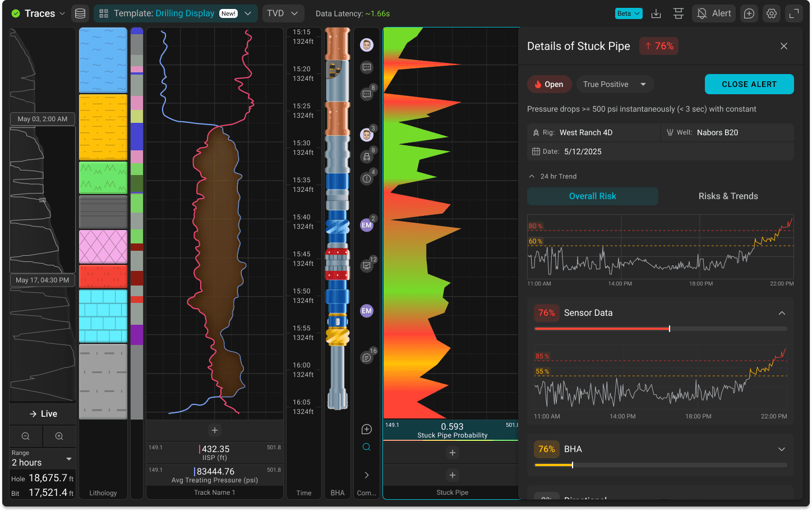Select the Overall Risk tab
Screen dimensions: 812x511
point(593,196)
